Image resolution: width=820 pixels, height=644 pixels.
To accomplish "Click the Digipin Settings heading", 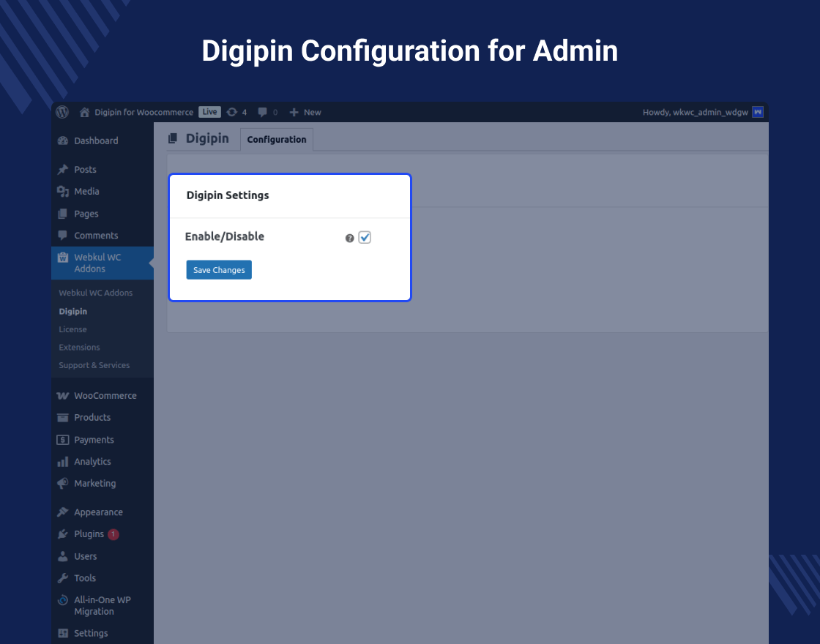I will (228, 195).
